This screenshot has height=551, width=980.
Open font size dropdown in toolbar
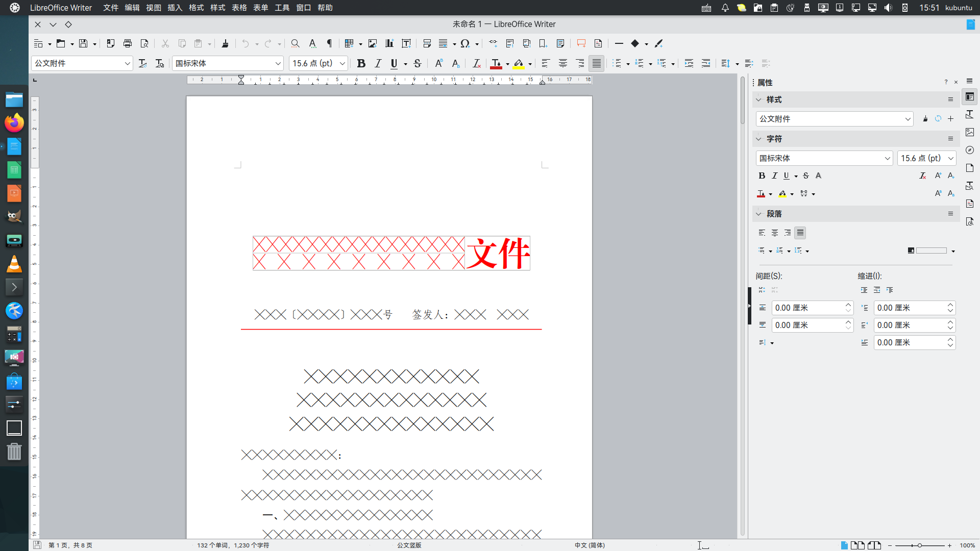pyautogui.click(x=342, y=63)
